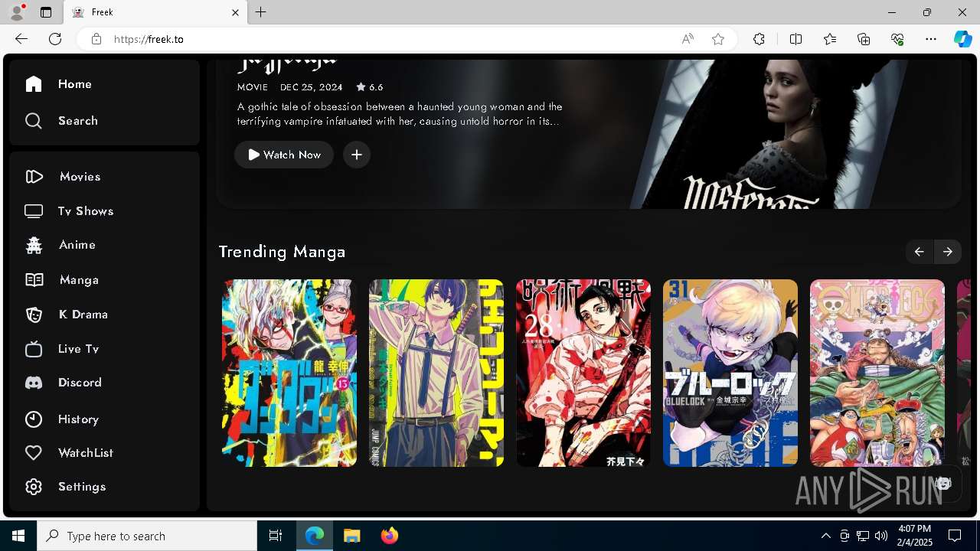980x551 pixels.
Task: Open the volume control in system tray
Action: (881, 536)
